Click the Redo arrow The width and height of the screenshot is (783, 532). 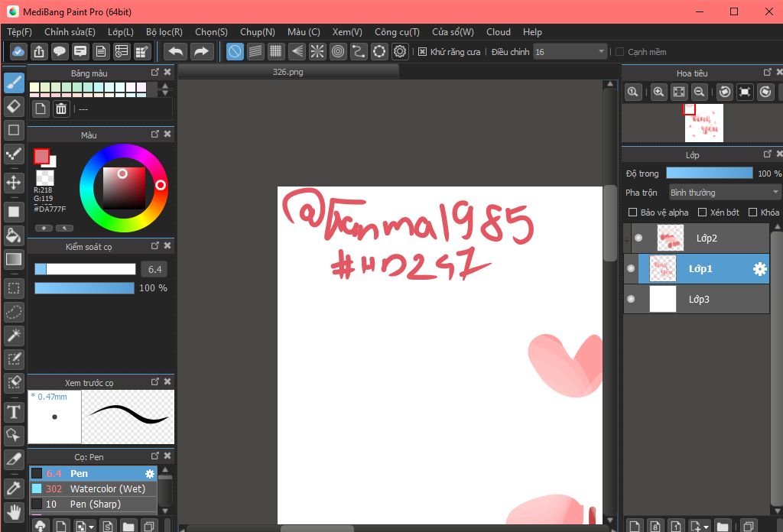(x=201, y=51)
